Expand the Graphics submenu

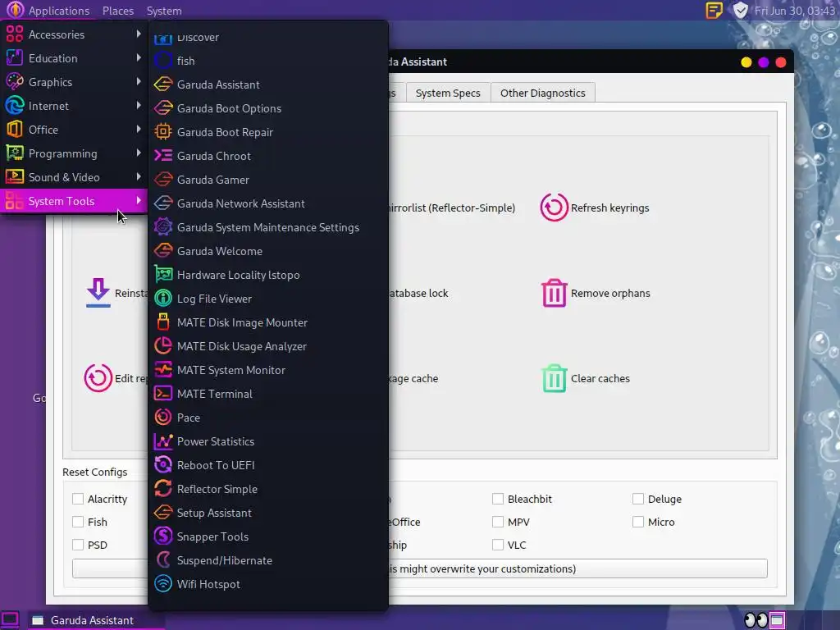click(x=74, y=82)
